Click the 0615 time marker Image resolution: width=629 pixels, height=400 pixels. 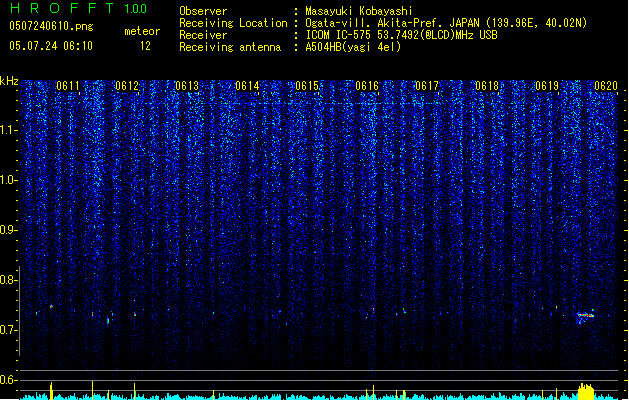click(307, 86)
